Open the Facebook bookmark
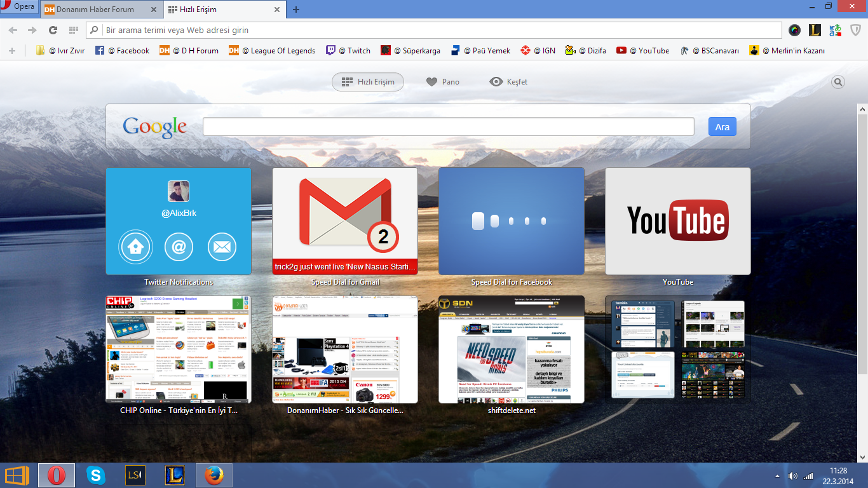Viewport: 868px width, 488px height. click(x=122, y=50)
